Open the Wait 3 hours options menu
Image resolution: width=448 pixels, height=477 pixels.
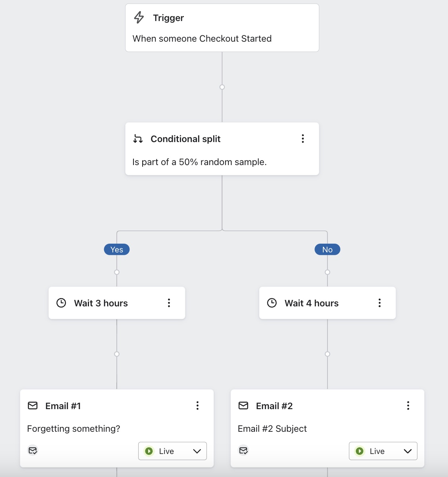(169, 303)
